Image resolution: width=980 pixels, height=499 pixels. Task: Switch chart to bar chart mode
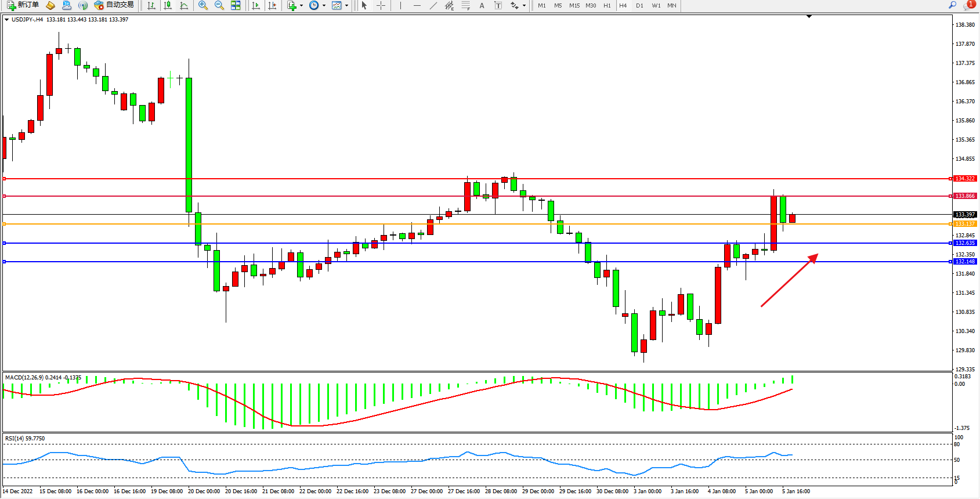click(x=151, y=5)
